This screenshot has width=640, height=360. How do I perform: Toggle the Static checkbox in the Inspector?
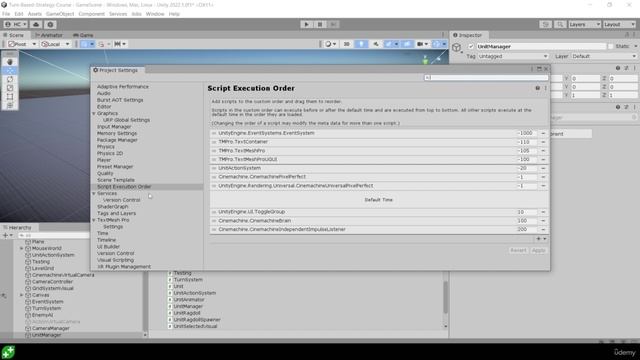click(611, 47)
